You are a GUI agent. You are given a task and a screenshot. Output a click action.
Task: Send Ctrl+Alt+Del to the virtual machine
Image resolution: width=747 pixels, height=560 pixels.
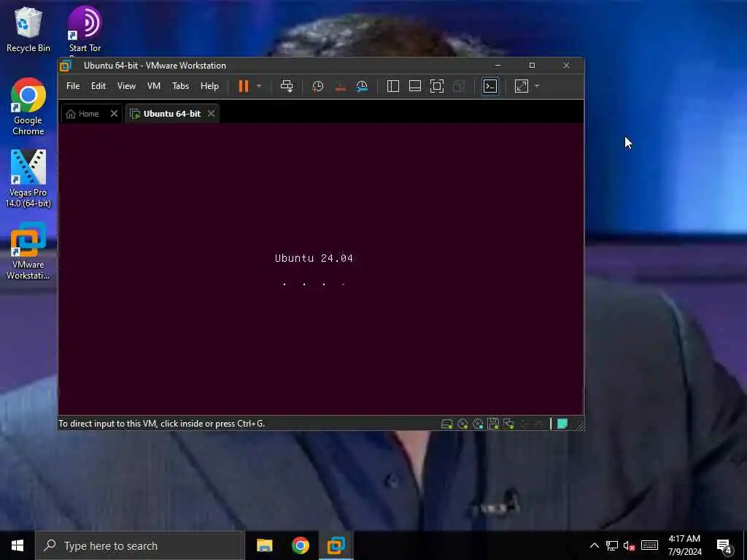point(287,86)
